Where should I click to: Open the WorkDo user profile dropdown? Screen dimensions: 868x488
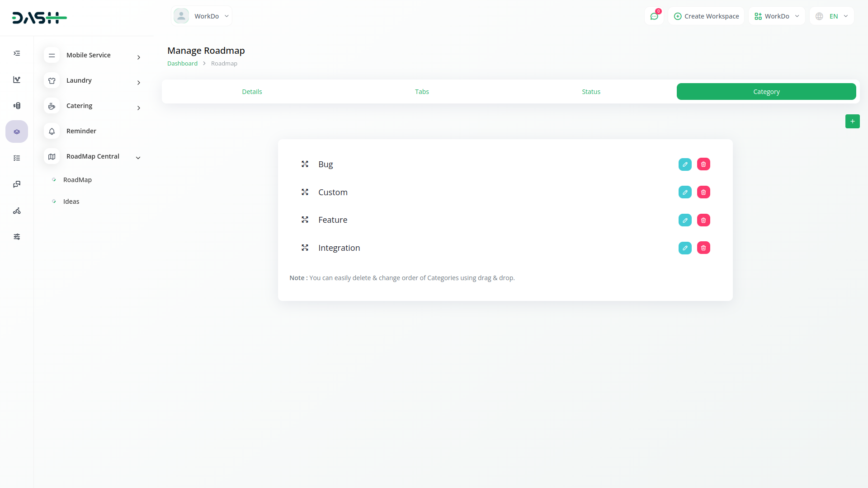coord(202,16)
